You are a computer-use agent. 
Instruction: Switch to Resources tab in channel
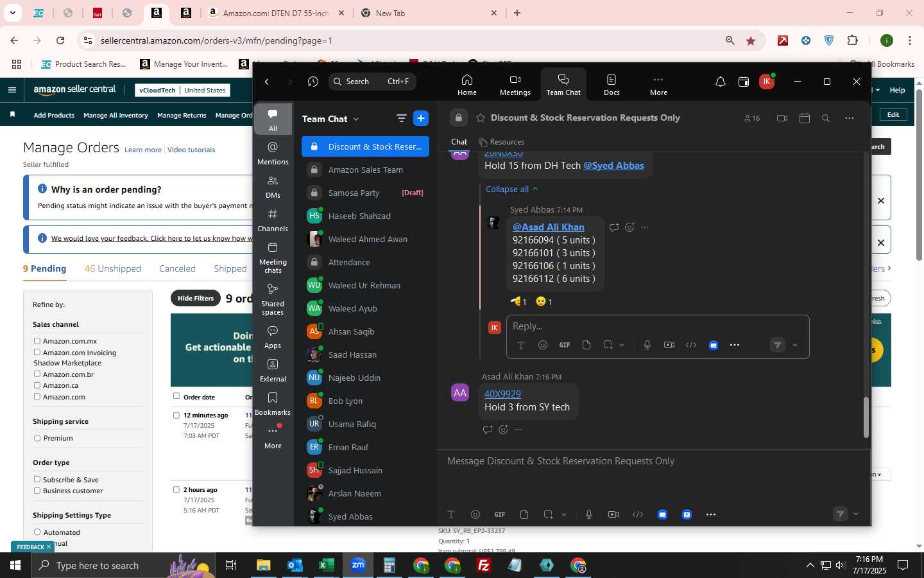click(501, 142)
